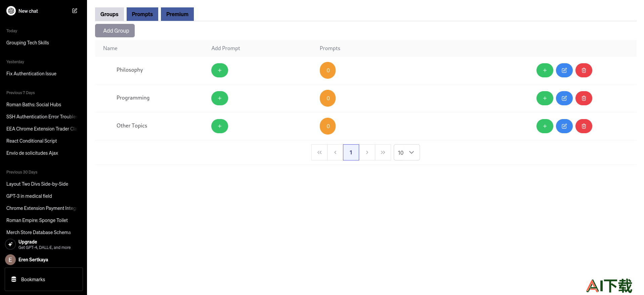Go to the next page
This screenshot has width=644, height=295.
367,152
